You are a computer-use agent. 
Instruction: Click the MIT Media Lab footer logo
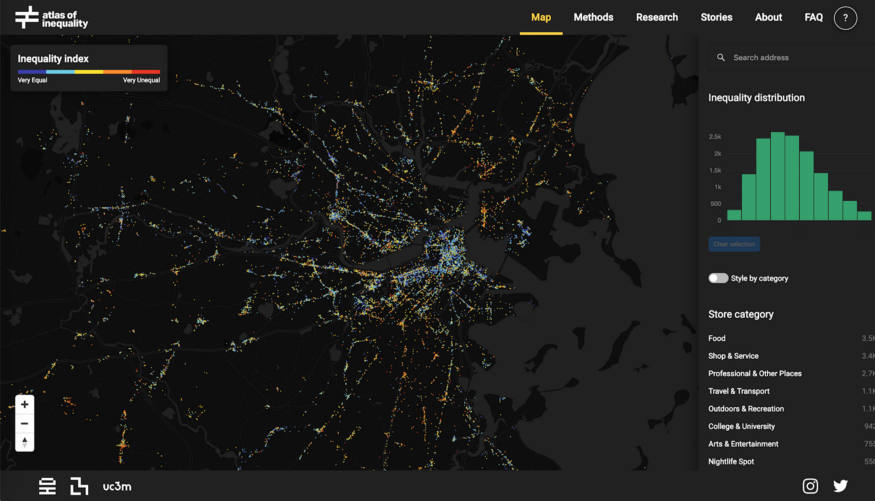79,487
